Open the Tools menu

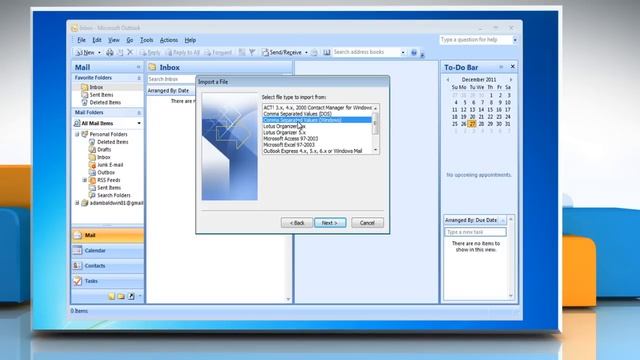tap(147, 40)
